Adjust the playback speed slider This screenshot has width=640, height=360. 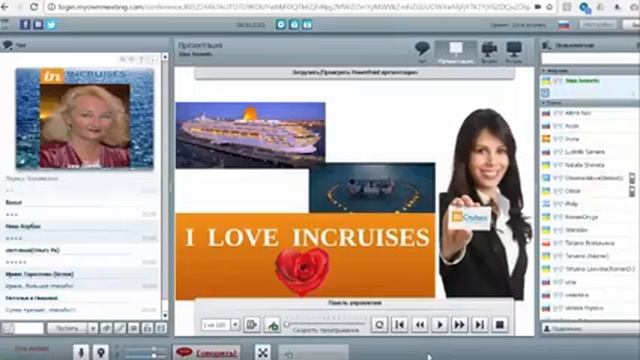[325, 324]
